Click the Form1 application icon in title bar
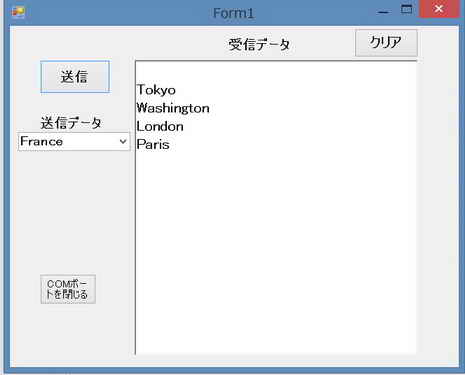This screenshot has width=465, height=375. (18, 12)
